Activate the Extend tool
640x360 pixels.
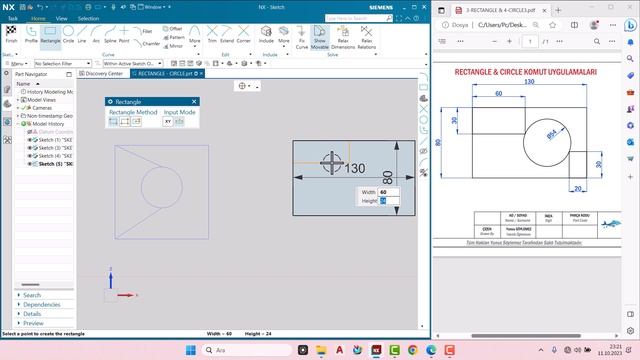227,34
